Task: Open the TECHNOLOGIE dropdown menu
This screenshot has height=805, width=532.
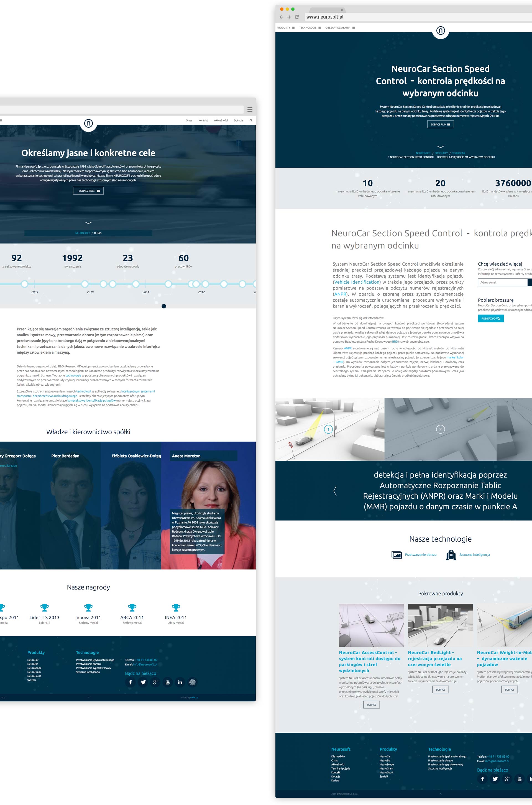Action: coord(310,28)
